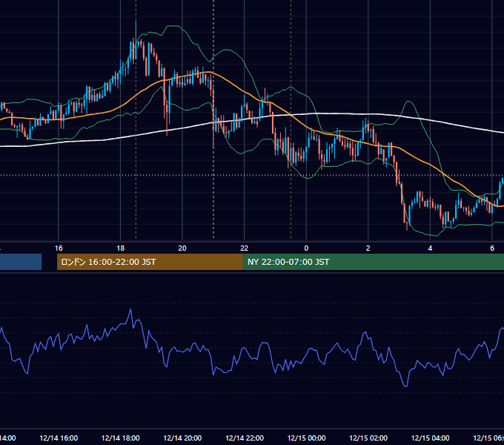
Task: Click the NY 22:00-07:00 JST session bar
Action: pos(373,262)
